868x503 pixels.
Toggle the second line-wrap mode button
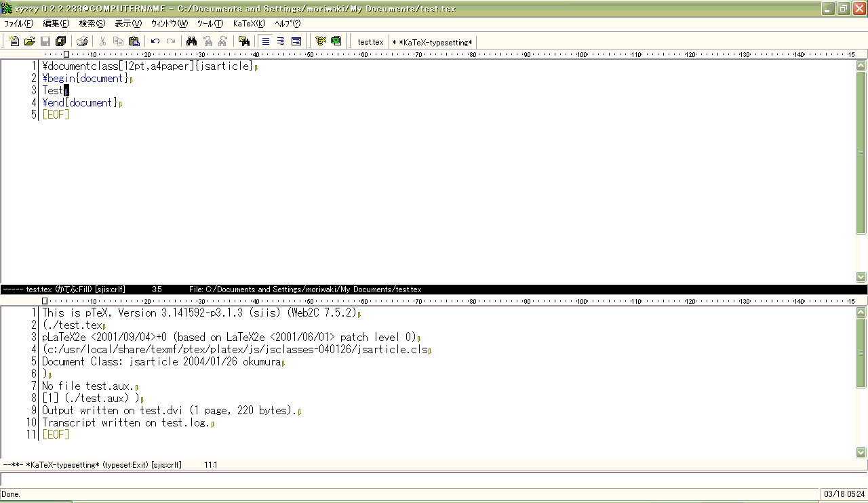click(x=281, y=41)
